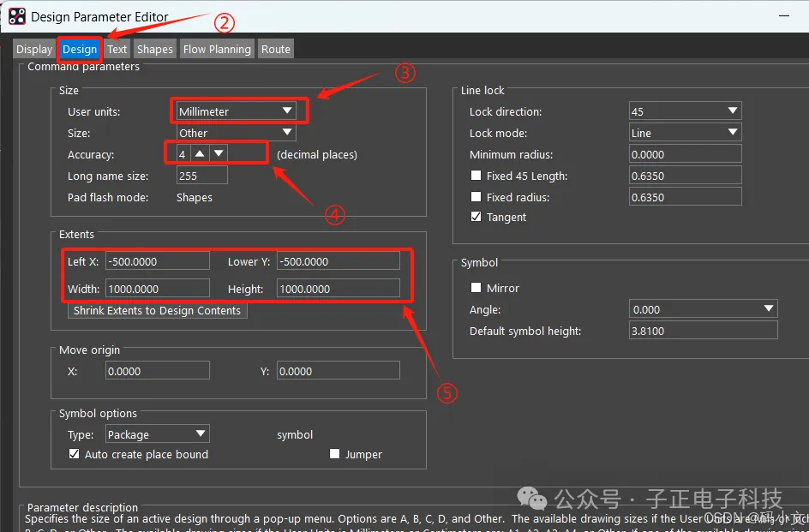Screen dimensions: 809x532
Task: Expand the Symbol options Type dropdown
Action: [x=158, y=434]
